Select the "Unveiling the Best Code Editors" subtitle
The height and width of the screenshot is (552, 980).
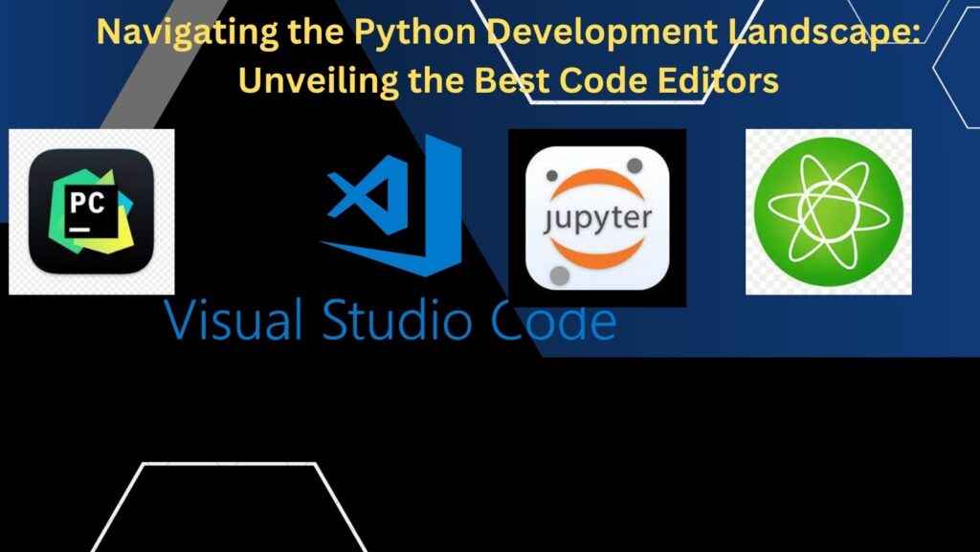(x=508, y=80)
